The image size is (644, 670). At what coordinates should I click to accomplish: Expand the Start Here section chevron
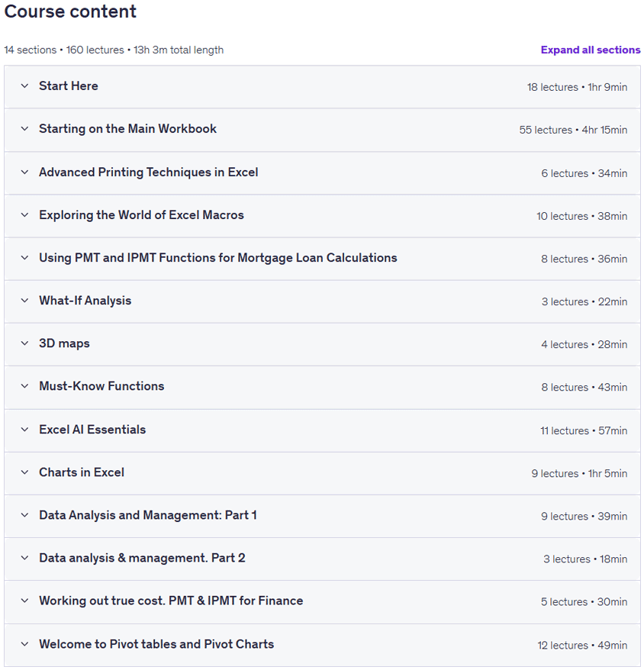tap(24, 86)
